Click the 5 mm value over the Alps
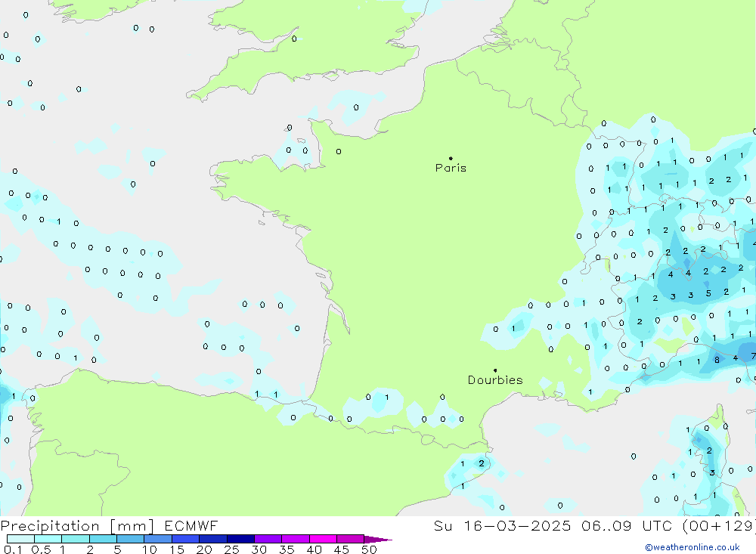 (708, 293)
